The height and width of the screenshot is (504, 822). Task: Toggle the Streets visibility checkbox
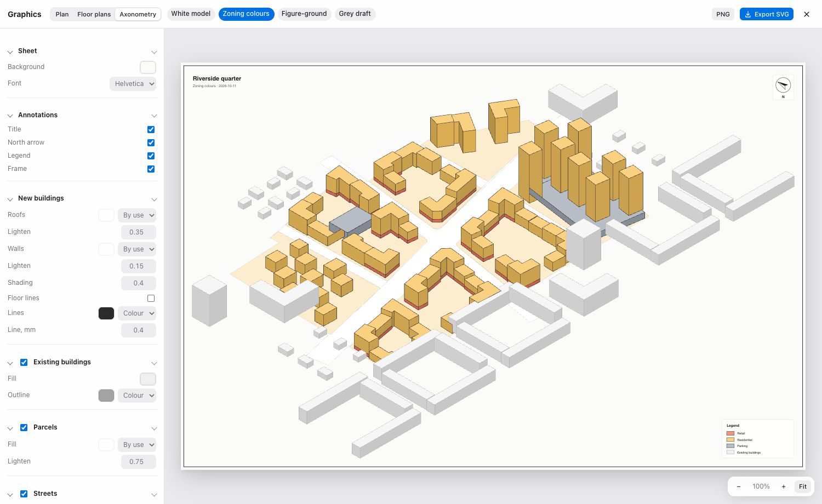[24, 494]
